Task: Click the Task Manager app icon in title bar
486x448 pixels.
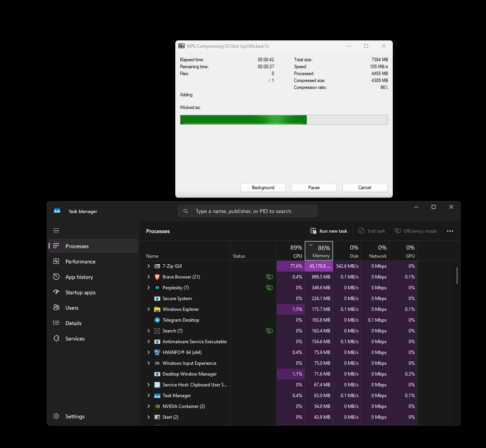Action: (x=57, y=211)
